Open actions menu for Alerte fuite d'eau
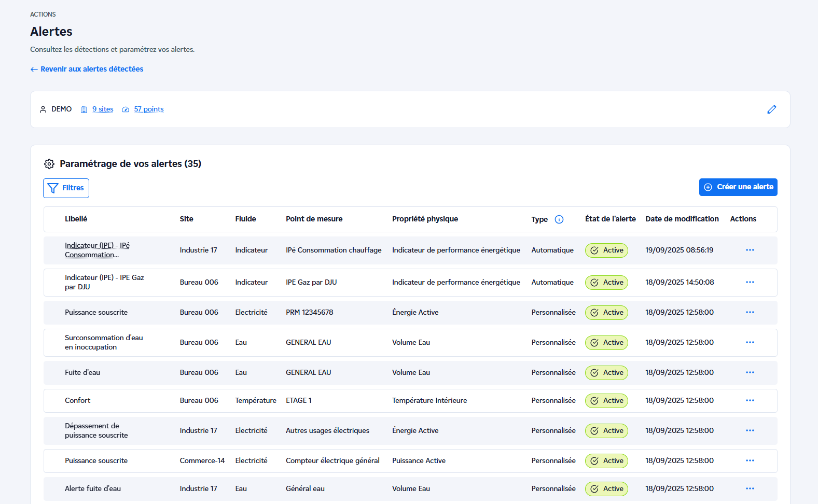This screenshot has width=818, height=504. pyautogui.click(x=750, y=488)
